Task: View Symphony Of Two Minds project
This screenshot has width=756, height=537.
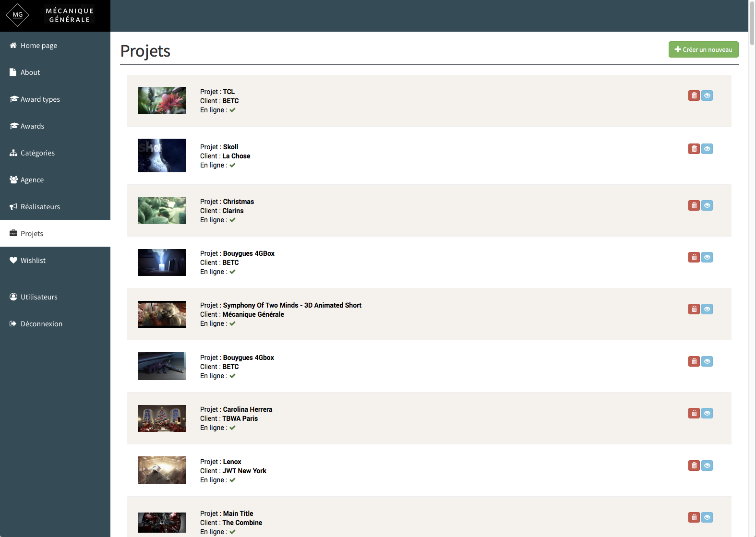Action: [x=707, y=309]
